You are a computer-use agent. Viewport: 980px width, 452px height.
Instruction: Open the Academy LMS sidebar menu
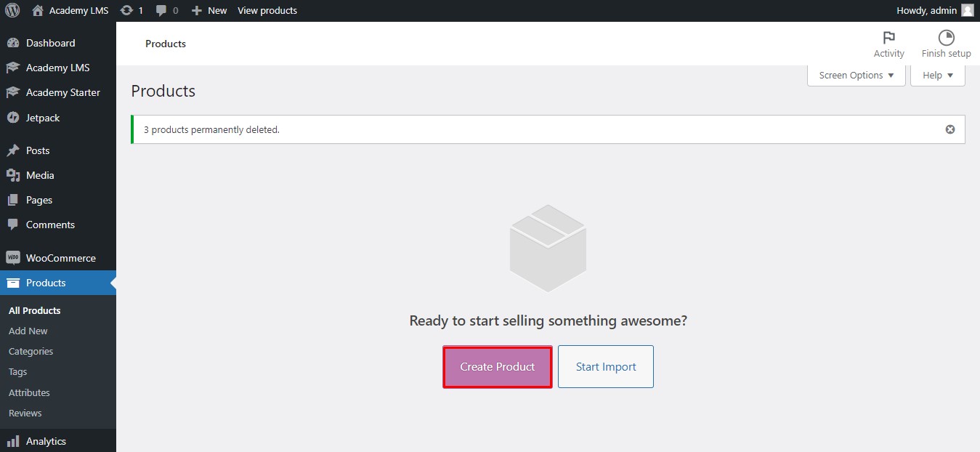(58, 68)
